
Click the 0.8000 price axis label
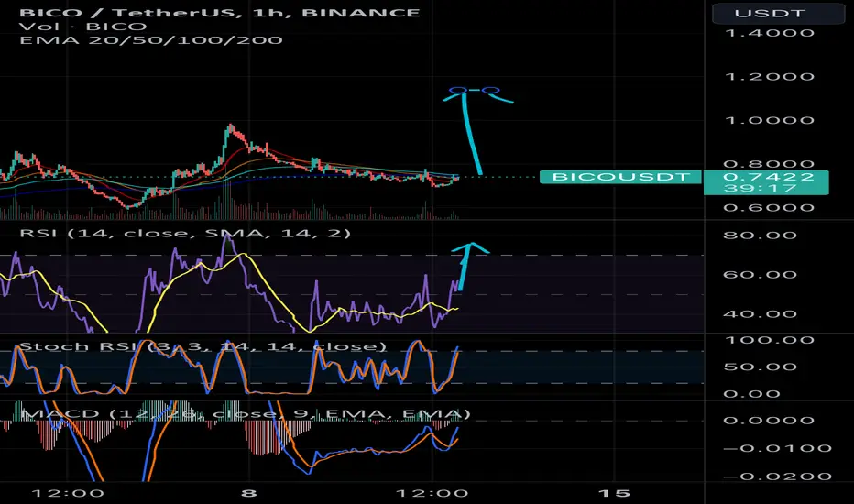coord(769,164)
